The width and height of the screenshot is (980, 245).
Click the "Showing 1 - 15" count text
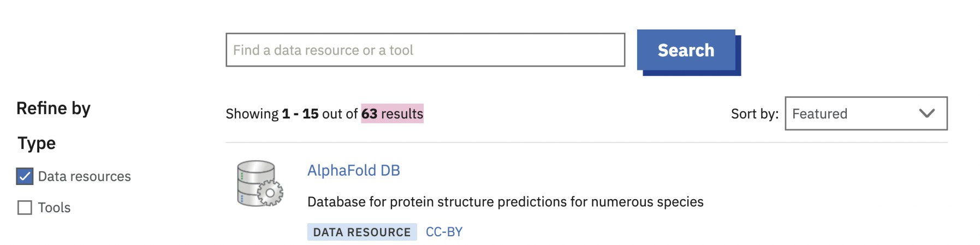[272, 113]
